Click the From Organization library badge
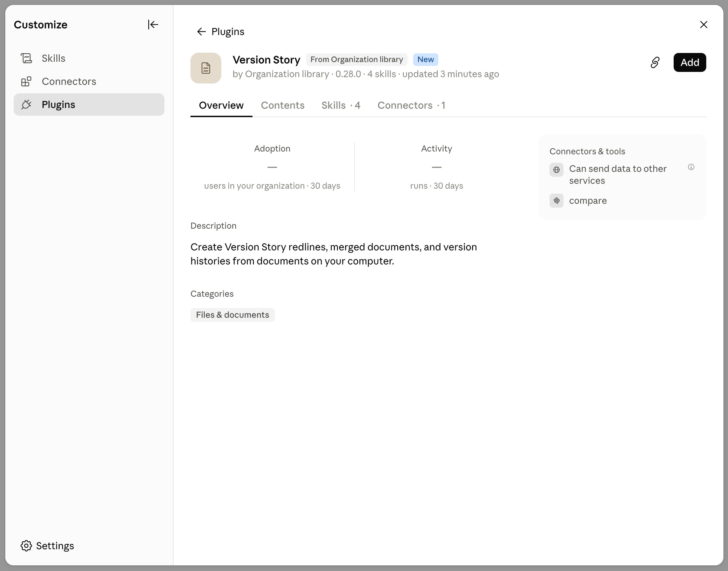 point(357,60)
